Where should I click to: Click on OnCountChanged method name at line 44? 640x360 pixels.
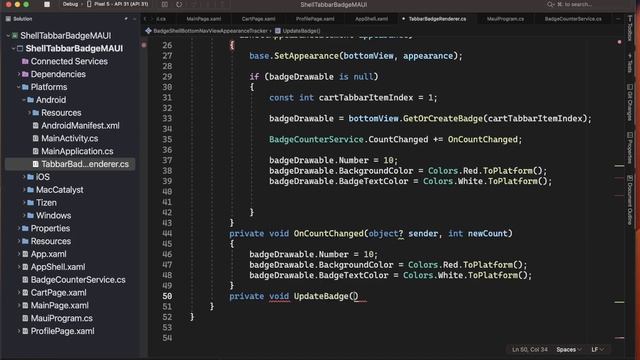pos(328,233)
